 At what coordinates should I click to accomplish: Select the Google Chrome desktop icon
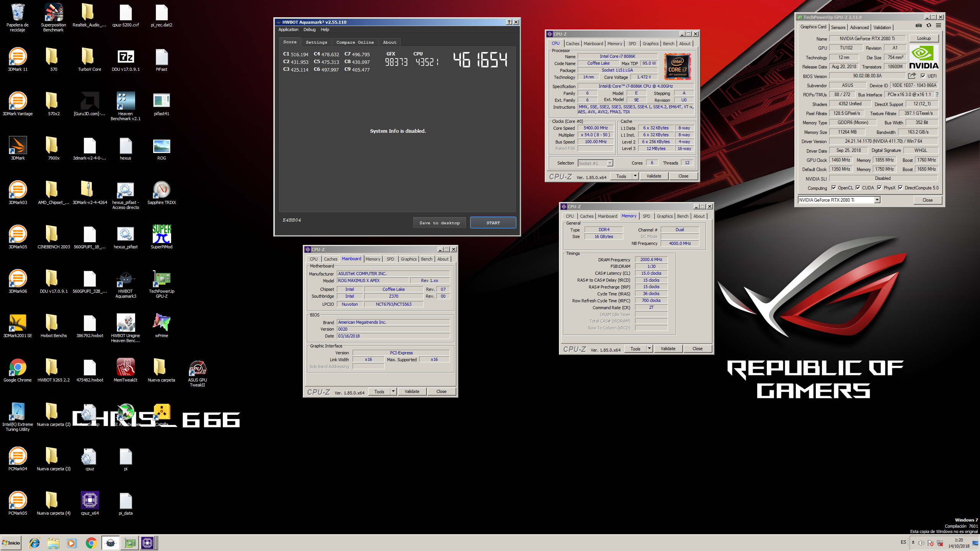(18, 370)
